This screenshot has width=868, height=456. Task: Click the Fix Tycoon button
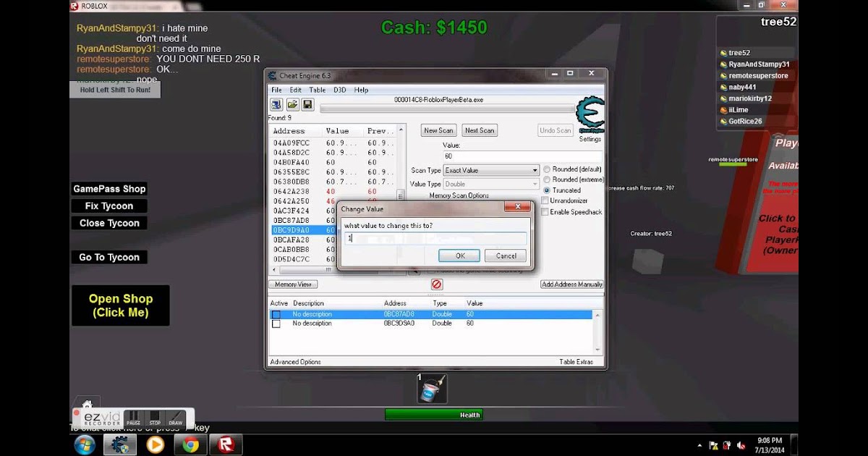109,206
